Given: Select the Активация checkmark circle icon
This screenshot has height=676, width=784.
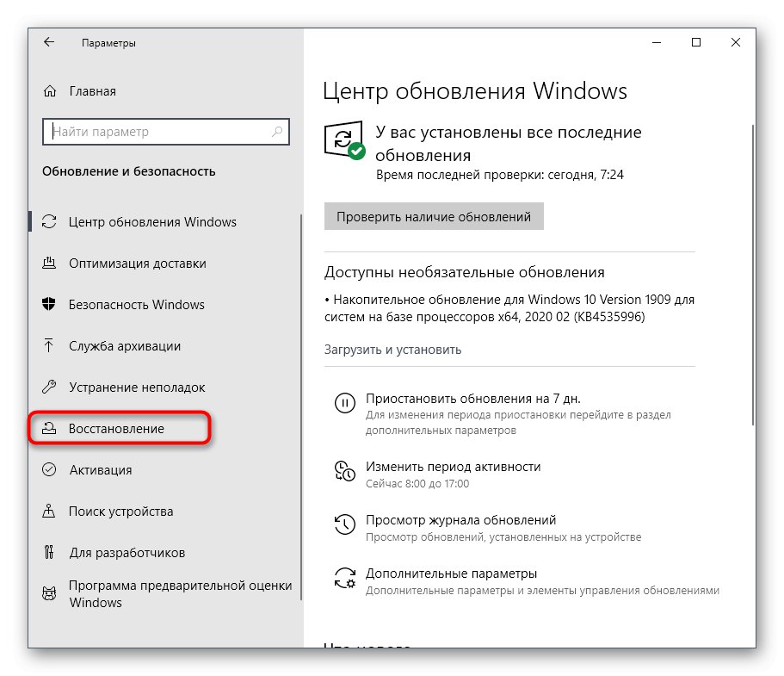Looking at the screenshot, I should point(49,469).
